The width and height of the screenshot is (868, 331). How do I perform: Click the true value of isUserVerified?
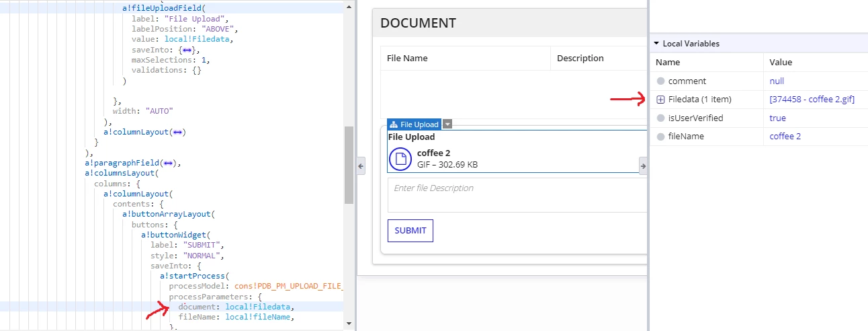(x=777, y=118)
